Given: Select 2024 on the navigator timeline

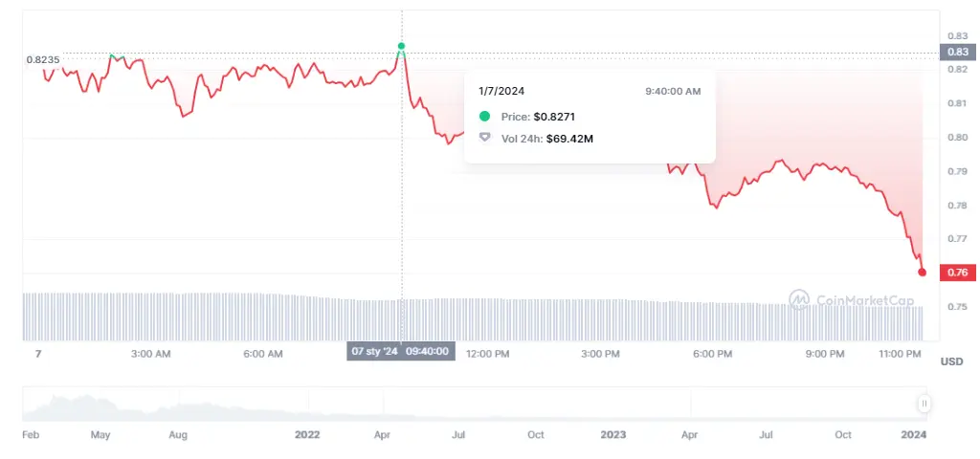Looking at the screenshot, I should 914,434.
